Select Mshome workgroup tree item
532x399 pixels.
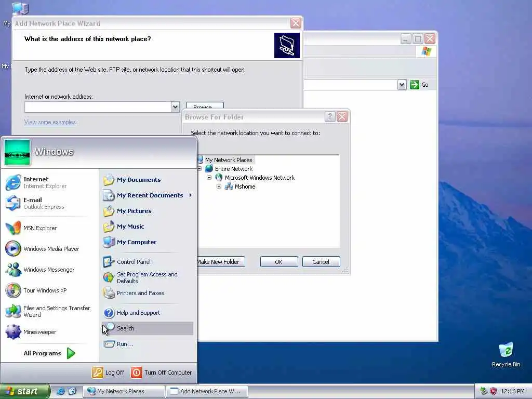point(245,187)
